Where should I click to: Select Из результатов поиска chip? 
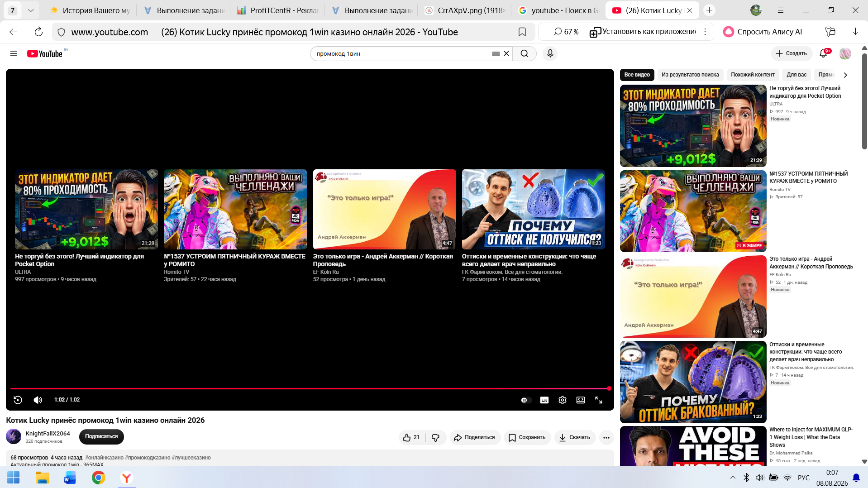point(690,75)
